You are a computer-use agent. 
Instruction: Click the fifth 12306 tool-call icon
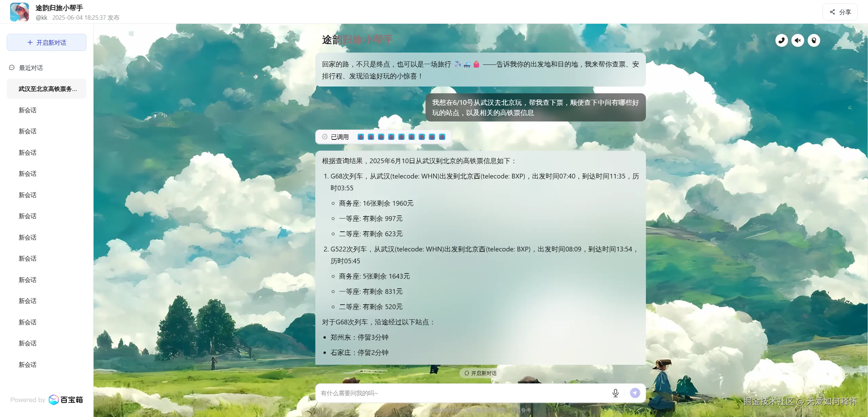tap(401, 137)
